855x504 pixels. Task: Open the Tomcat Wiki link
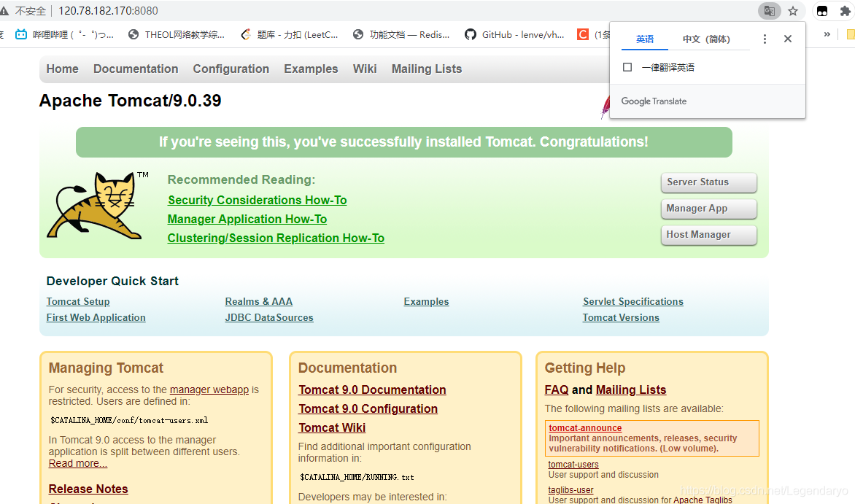pyautogui.click(x=332, y=428)
